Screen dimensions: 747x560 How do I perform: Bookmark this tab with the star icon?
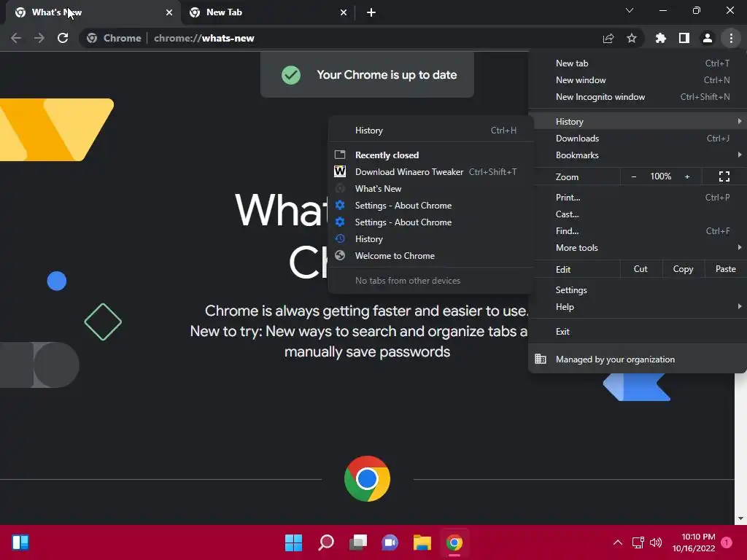click(632, 38)
